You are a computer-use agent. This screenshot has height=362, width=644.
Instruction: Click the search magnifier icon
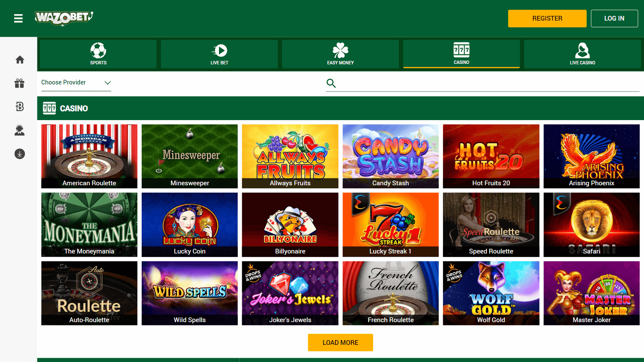(331, 83)
